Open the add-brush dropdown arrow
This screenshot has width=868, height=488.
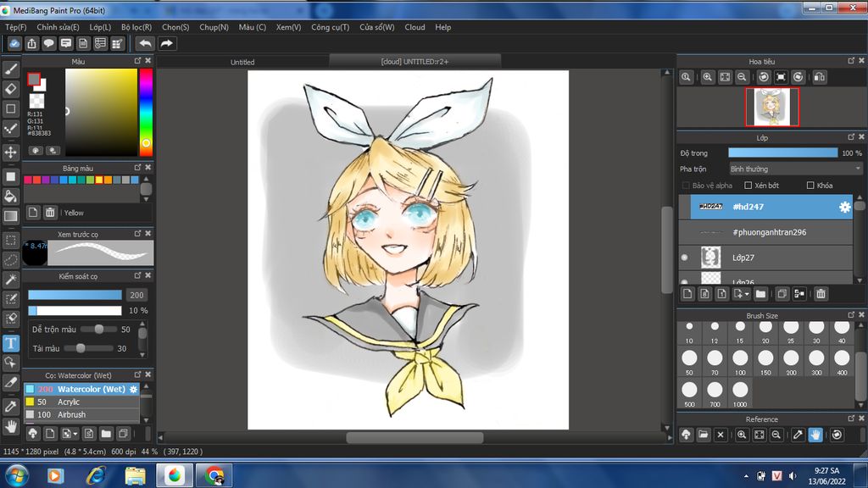[75, 433]
